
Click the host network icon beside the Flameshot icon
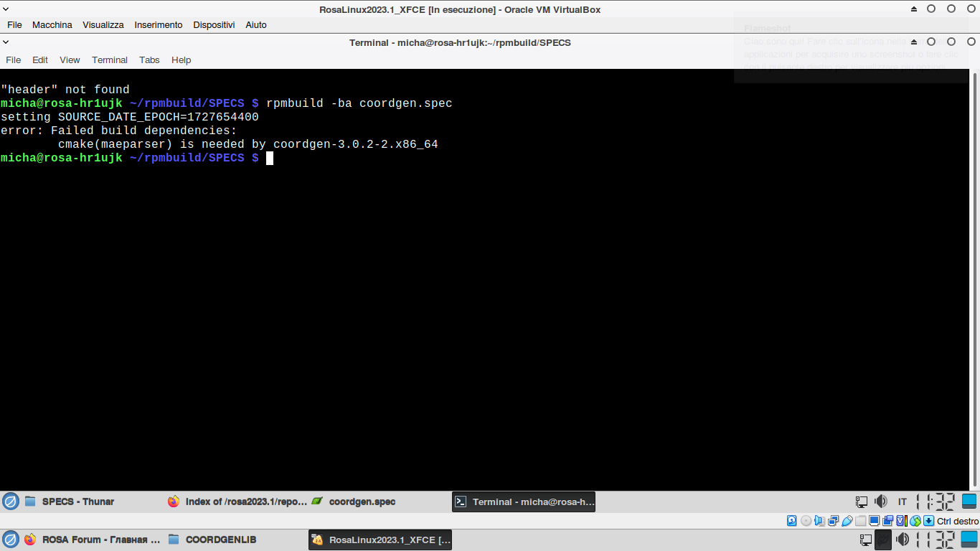click(x=866, y=540)
